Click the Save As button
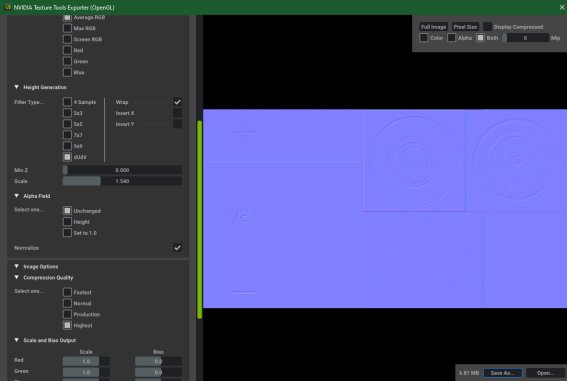The width and height of the screenshot is (567, 381). (503, 373)
